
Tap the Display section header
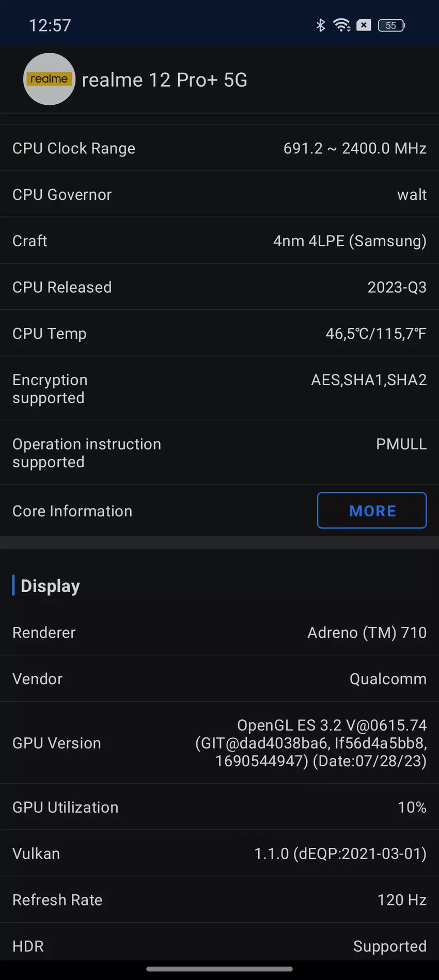pyautogui.click(x=50, y=586)
